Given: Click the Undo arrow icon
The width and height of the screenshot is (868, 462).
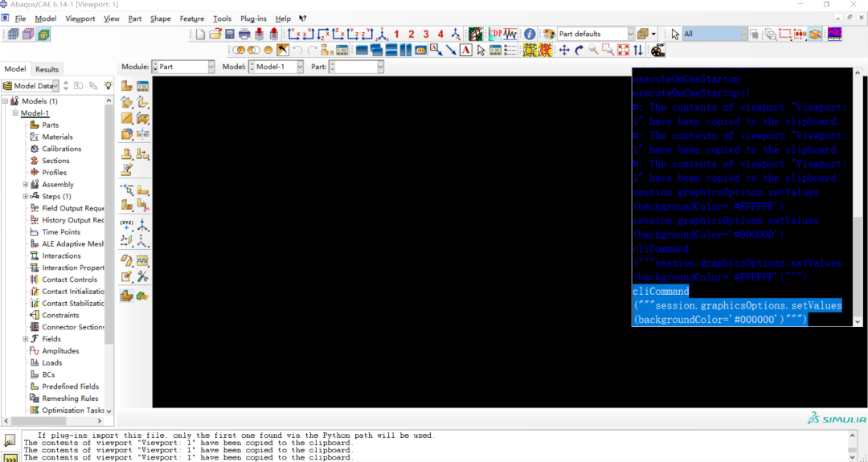Looking at the screenshot, I should [298, 51].
